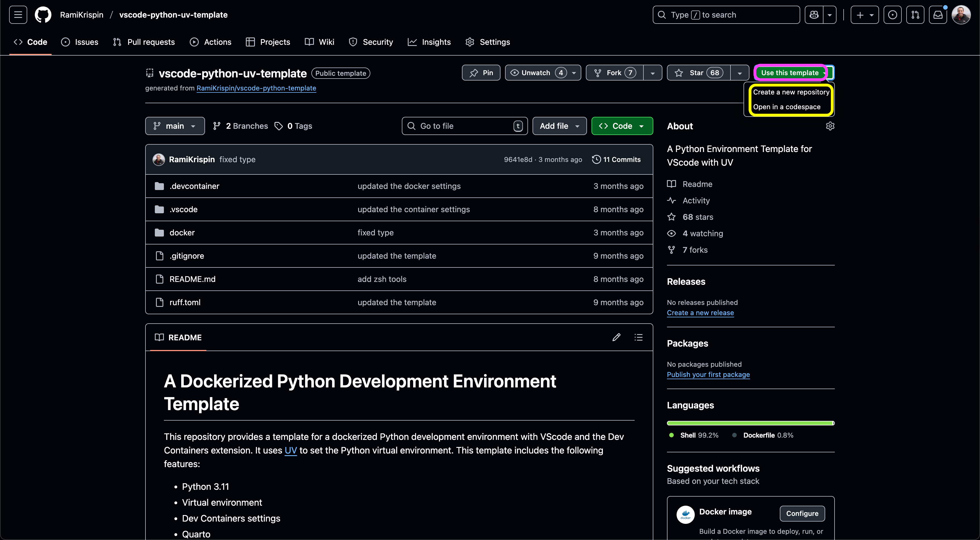Edit the README with pencil icon
The image size is (980, 540).
[x=616, y=337]
